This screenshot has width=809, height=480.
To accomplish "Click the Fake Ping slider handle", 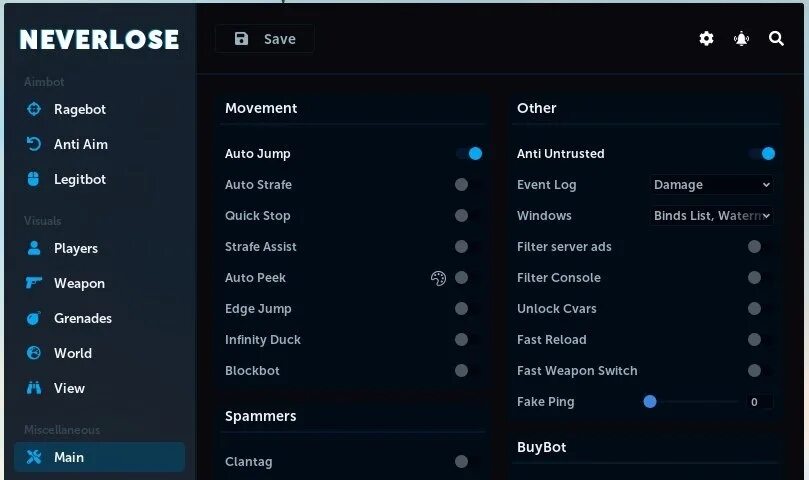I will [x=650, y=402].
